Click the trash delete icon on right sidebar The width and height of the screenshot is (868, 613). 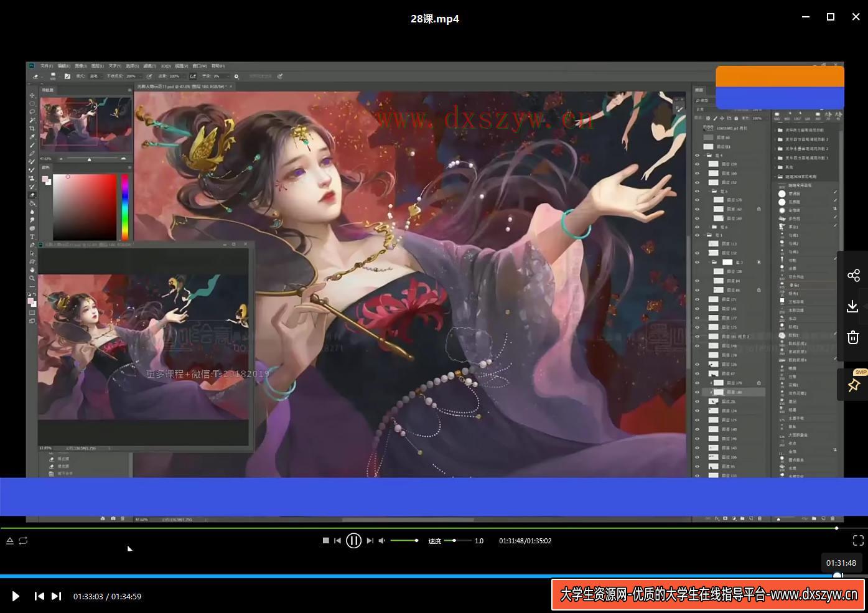[x=853, y=337]
